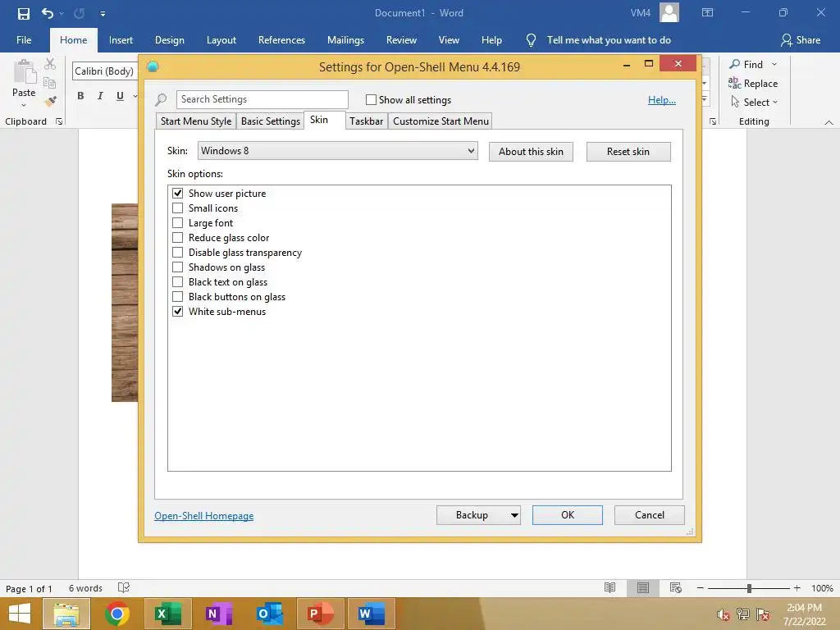Save the Word document with floppy icon
The image size is (840, 630).
(x=24, y=13)
